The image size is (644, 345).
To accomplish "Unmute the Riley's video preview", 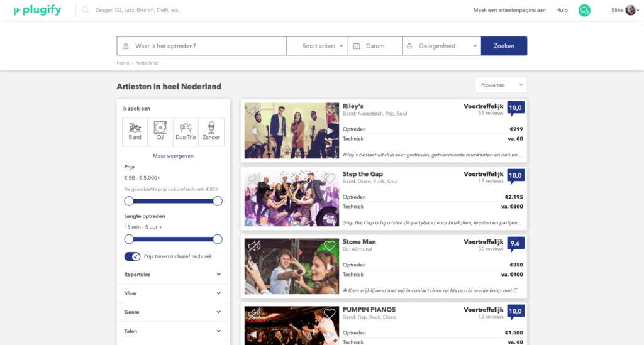I will [x=253, y=111].
